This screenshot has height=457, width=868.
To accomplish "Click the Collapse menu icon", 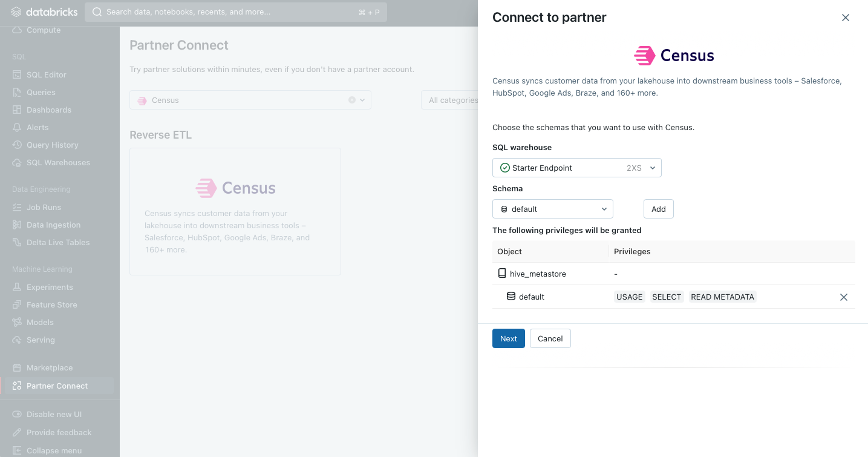I will click(17, 450).
